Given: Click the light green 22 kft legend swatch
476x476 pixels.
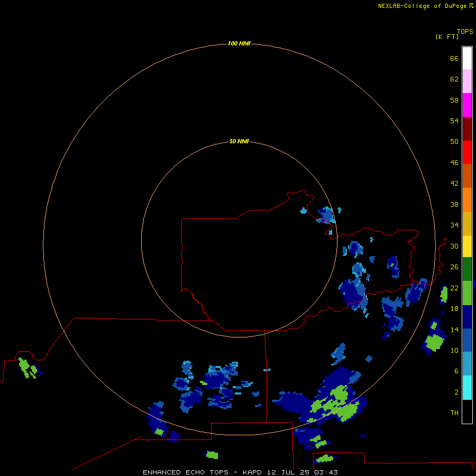Looking at the screenshot, I should coord(467,293).
